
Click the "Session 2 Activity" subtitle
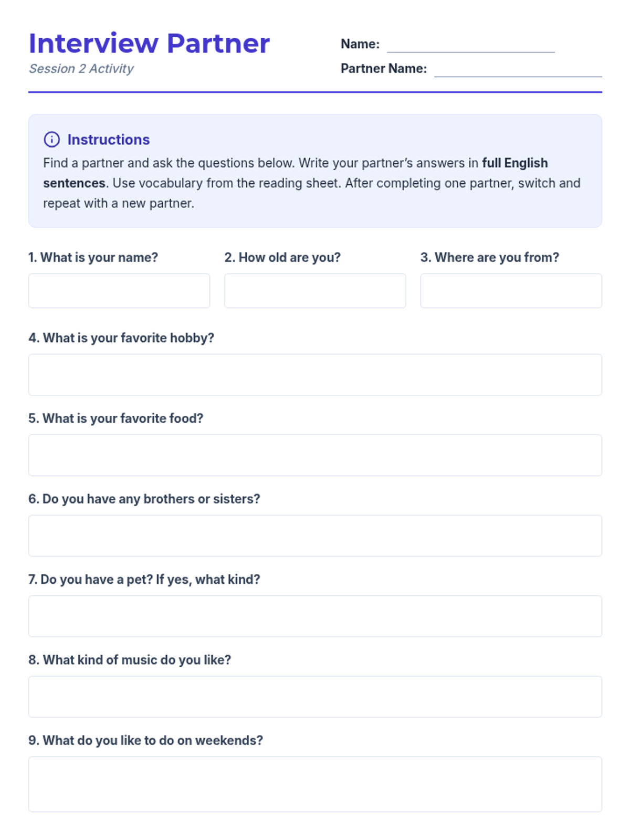[x=81, y=69]
